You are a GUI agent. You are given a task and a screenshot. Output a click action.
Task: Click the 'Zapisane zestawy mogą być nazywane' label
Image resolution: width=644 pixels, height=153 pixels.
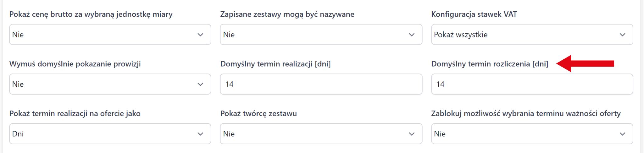[x=287, y=14]
